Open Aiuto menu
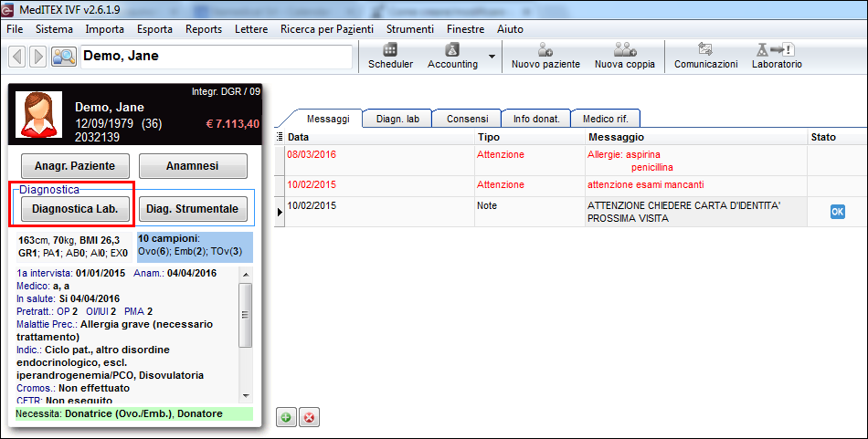 510,29
